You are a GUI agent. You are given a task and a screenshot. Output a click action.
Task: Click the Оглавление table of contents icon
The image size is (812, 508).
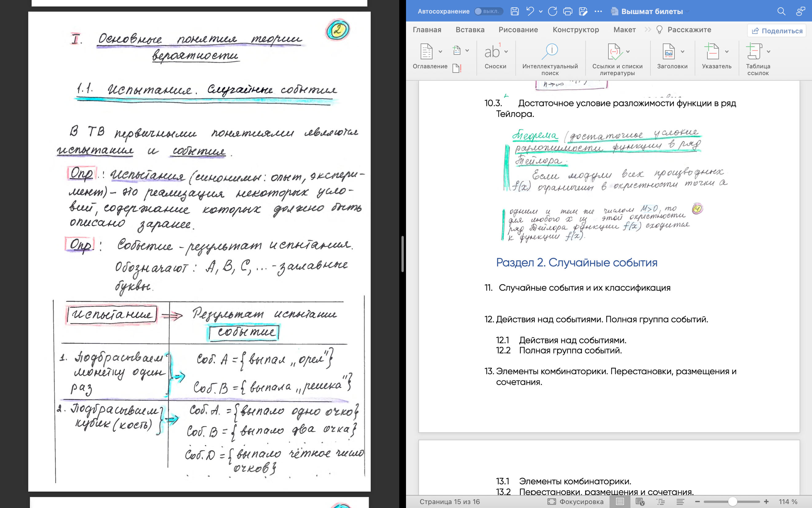tap(427, 51)
